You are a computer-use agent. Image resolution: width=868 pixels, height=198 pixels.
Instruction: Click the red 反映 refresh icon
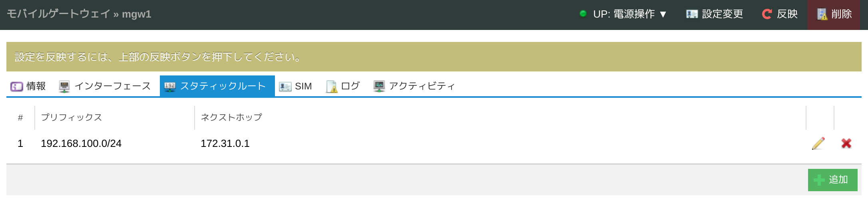click(x=766, y=14)
